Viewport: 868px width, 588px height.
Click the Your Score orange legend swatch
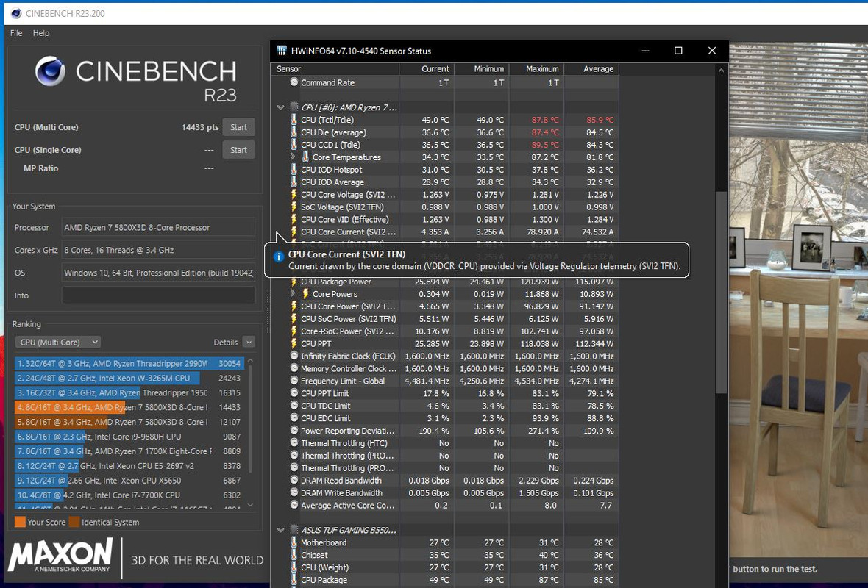click(x=20, y=522)
